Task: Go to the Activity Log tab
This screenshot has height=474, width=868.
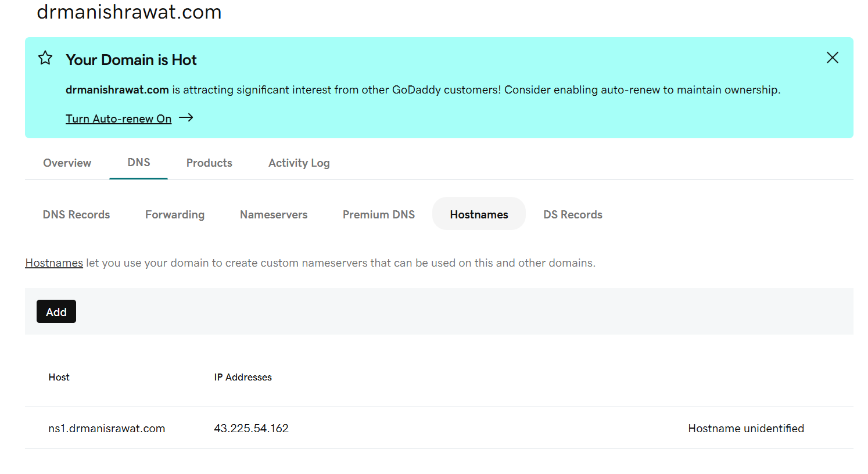Action: [299, 163]
